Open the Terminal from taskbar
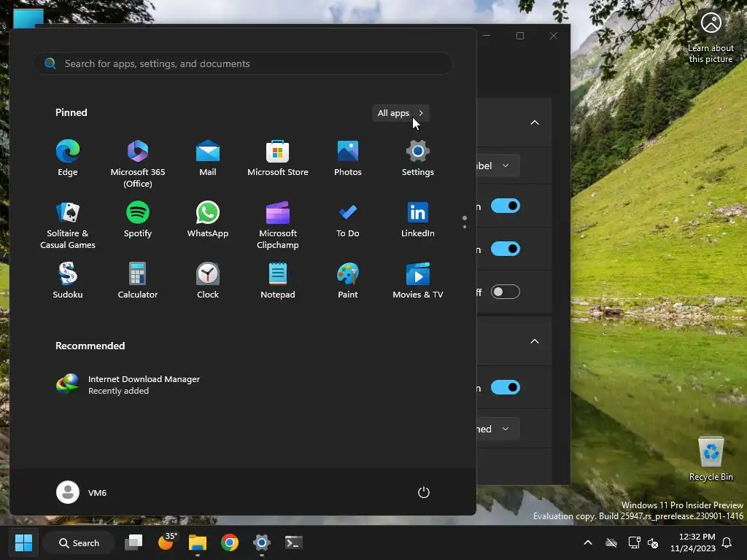 click(293, 542)
